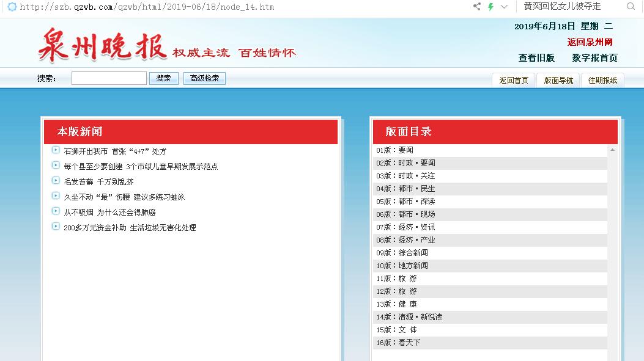Click the page loading icon beside URL

click(12, 7)
